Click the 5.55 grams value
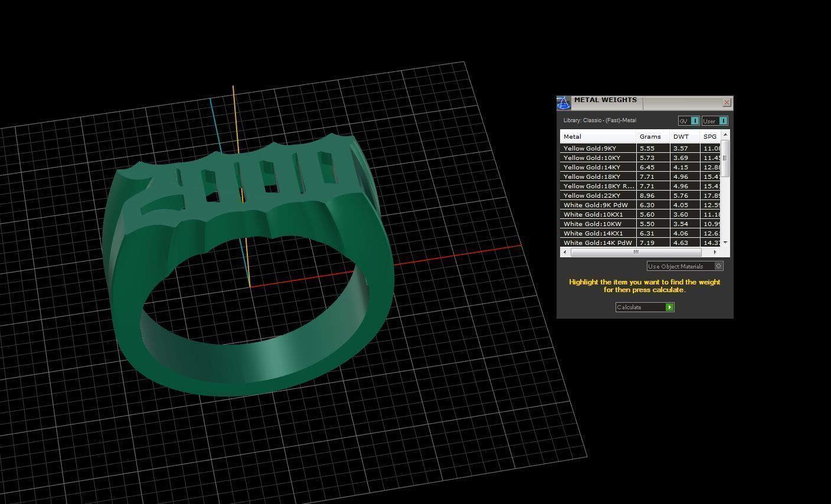Image resolution: width=831 pixels, height=504 pixels. pos(647,148)
